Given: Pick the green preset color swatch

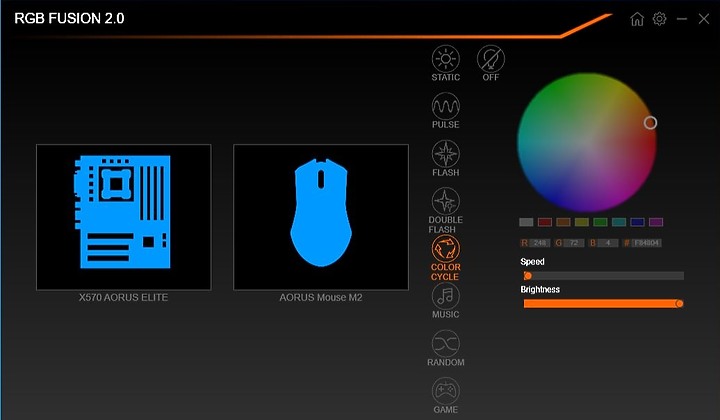Looking at the screenshot, I should 600,222.
